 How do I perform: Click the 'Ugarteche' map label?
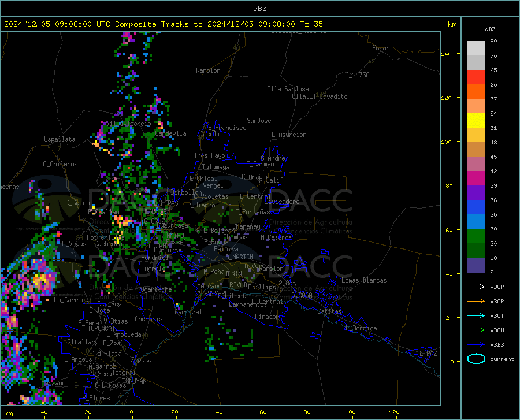pos(156,289)
